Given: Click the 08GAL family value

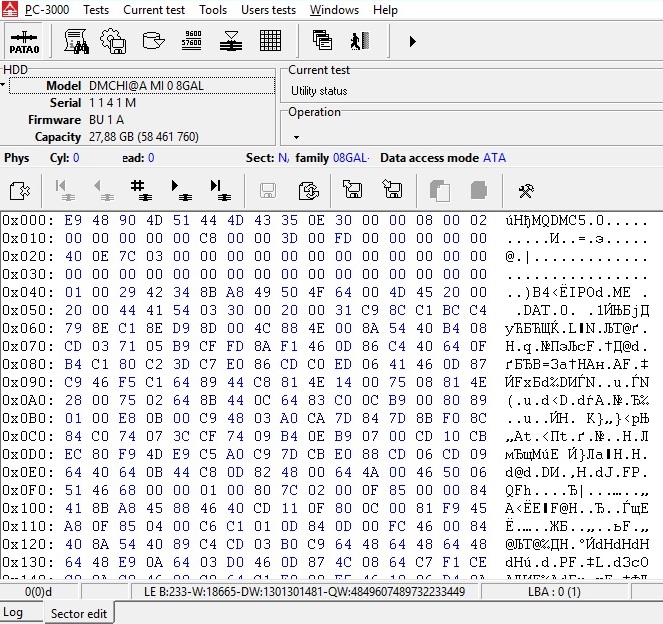Looking at the screenshot, I should [350, 158].
